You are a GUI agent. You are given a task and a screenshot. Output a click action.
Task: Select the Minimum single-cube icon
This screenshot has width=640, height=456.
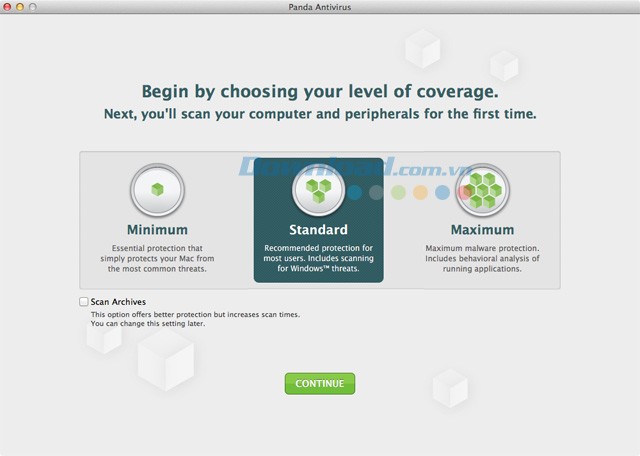click(156, 189)
